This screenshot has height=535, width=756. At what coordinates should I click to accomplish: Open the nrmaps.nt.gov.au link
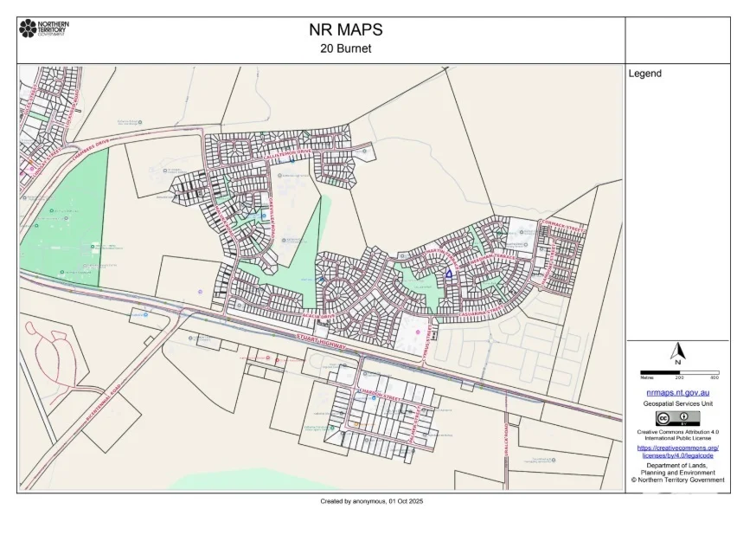coord(677,393)
